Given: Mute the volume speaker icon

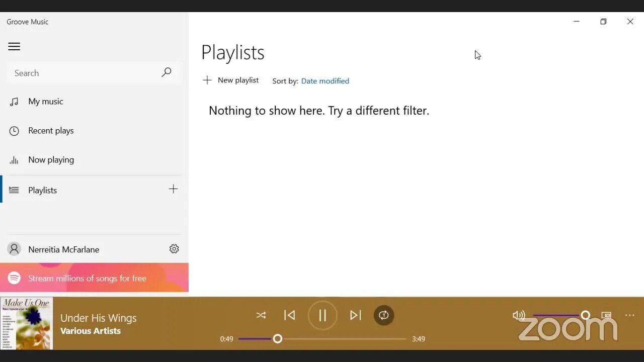Looking at the screenshot, I should [x=519, y=315].
